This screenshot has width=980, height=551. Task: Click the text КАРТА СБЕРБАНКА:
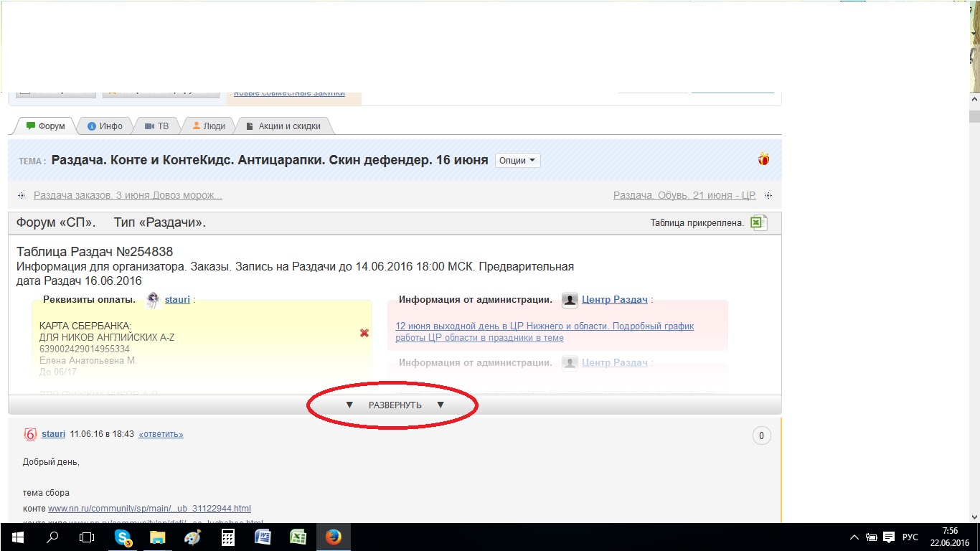pos(86,326)
